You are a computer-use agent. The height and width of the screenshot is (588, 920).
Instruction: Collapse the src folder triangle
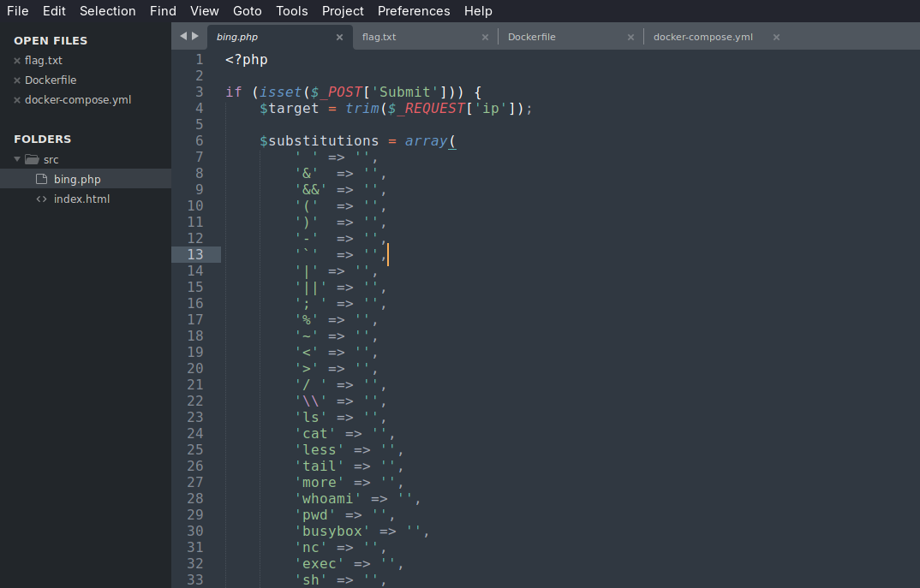pyautogui.click(x=17, y=159)
